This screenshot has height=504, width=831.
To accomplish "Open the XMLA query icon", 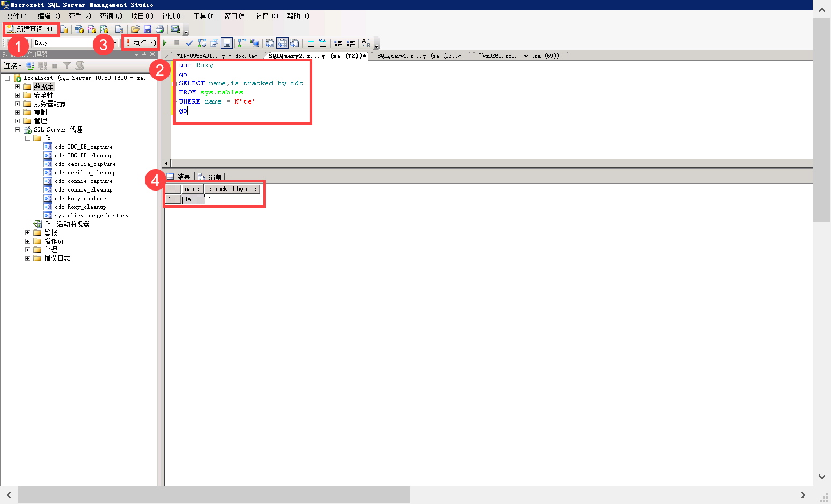I will 104,29.
